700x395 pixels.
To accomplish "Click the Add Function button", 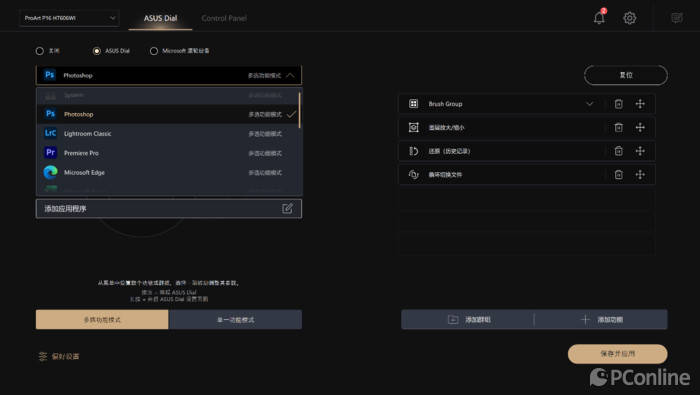I will coord(601,320).
